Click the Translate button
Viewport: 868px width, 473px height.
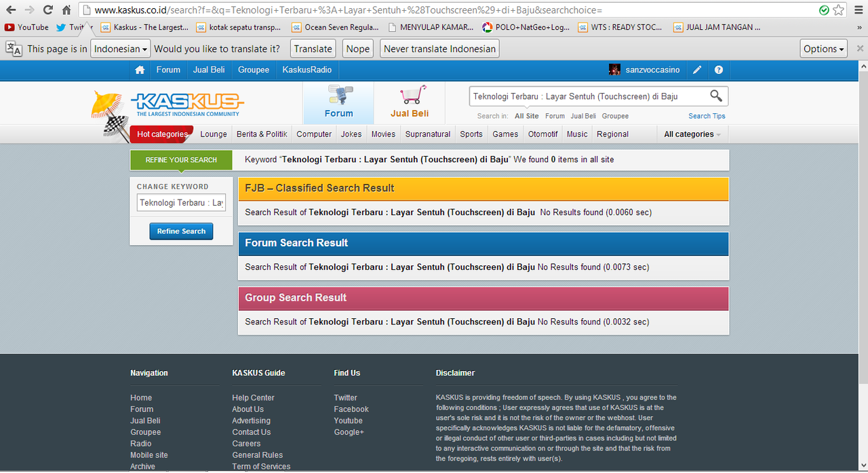coord(313,49)
